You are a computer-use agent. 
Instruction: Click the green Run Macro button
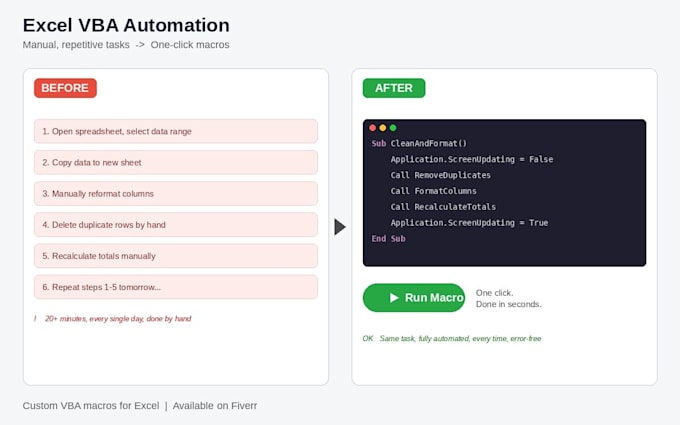[414, 298]
